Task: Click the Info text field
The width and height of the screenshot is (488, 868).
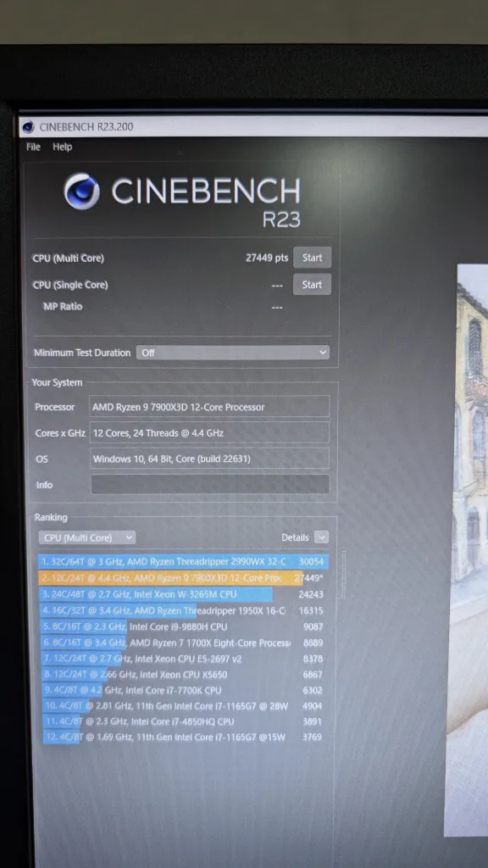Action: coord(210,484)
